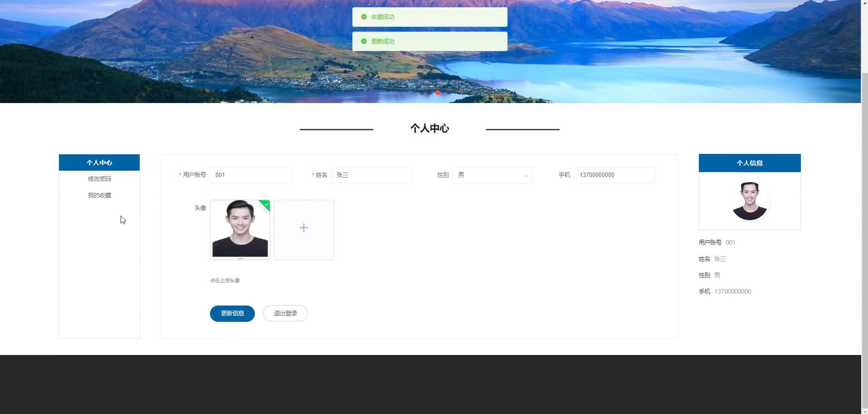Viewport: 868px width, 414px height.
Task: Click the page vertical scrollbar thumb
Action: click(864, 241)
